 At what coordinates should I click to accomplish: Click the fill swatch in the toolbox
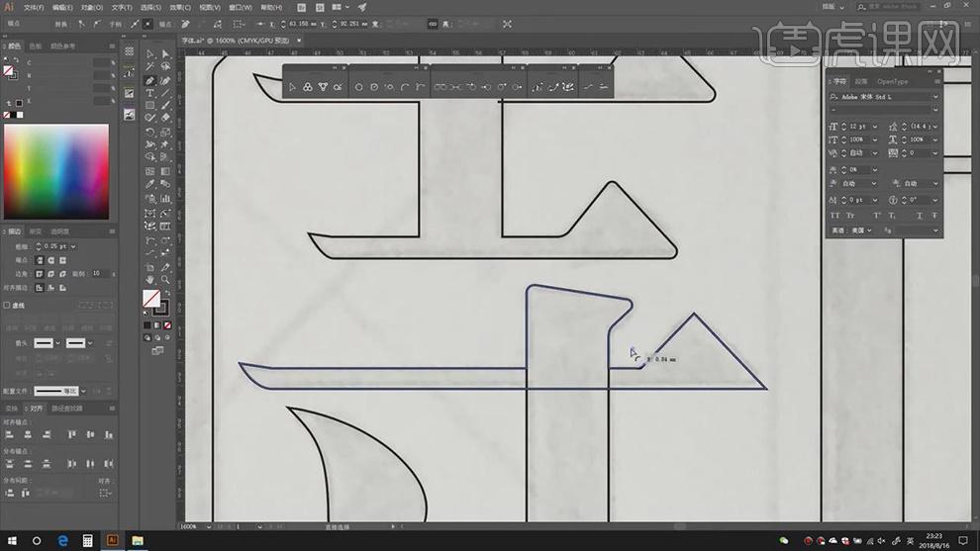click(x=151, y=299)
